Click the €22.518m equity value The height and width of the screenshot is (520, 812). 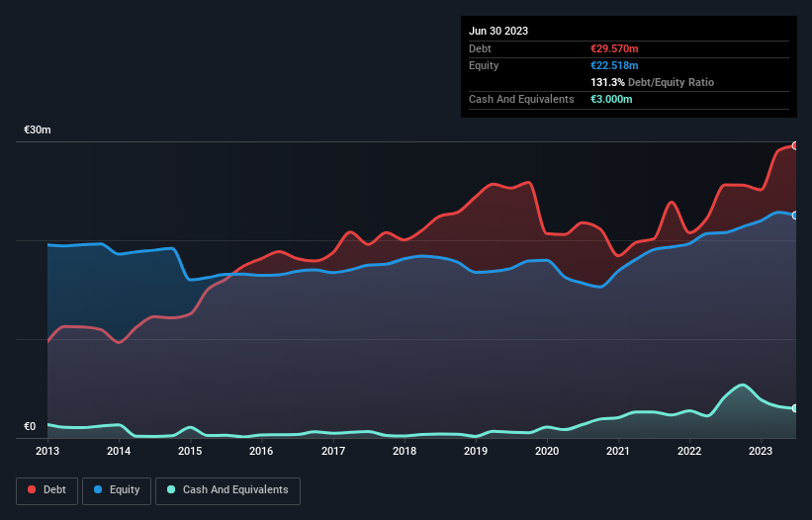[x=614, y=65]
